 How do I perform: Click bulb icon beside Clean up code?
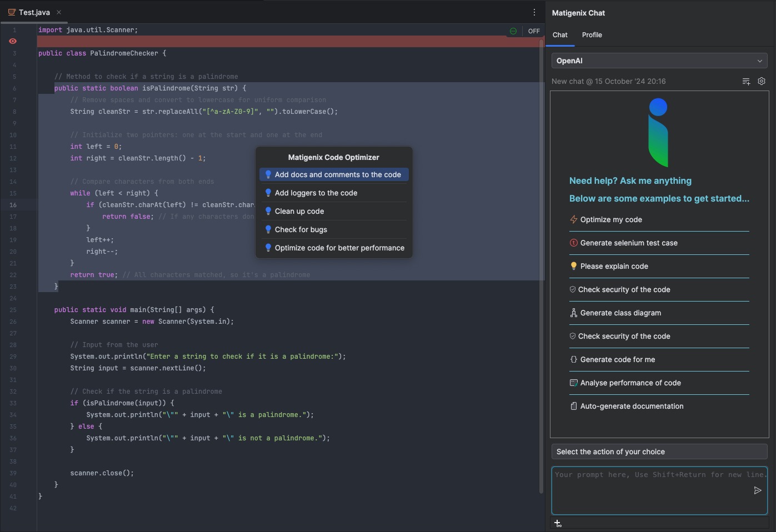268,211
